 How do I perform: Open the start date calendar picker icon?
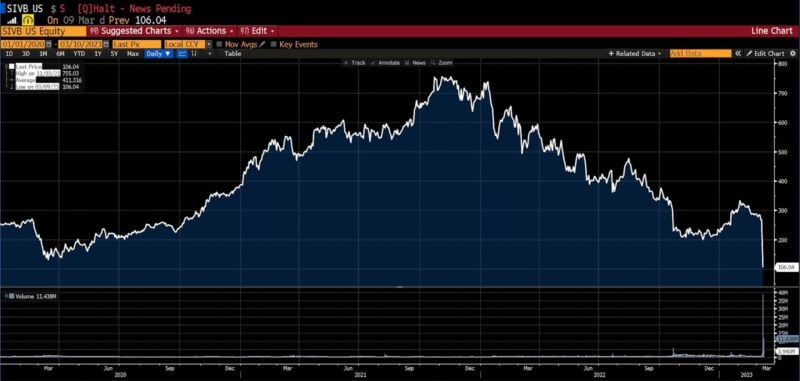coord(49,44)
